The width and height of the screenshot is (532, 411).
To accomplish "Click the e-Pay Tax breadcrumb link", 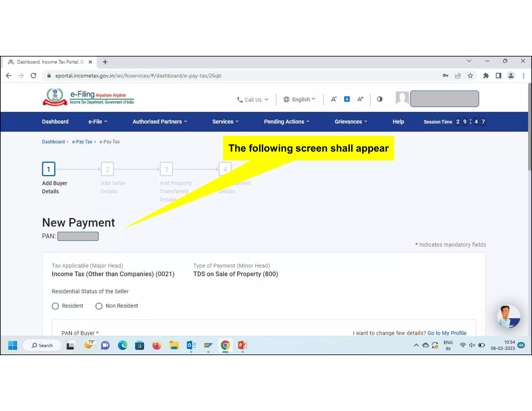I will pos(82,142).
